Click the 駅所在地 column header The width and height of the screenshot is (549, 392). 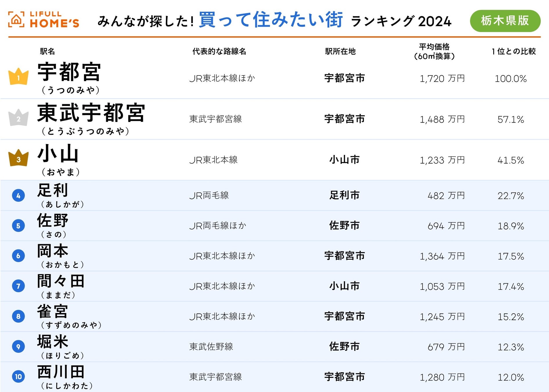pyautogui.click(x=340, y=51)
